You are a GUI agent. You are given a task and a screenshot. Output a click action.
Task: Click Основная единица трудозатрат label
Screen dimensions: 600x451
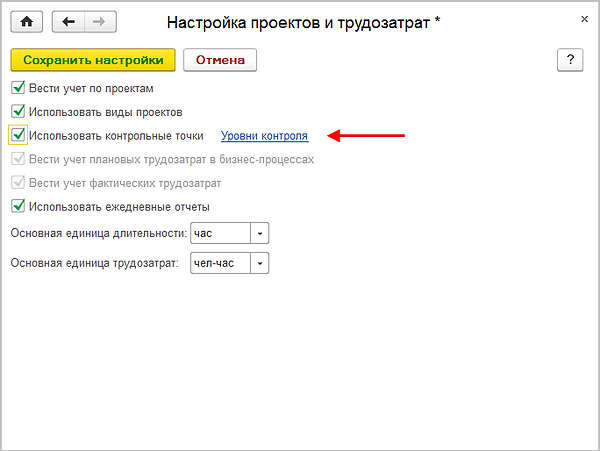[x=95, y=263]
